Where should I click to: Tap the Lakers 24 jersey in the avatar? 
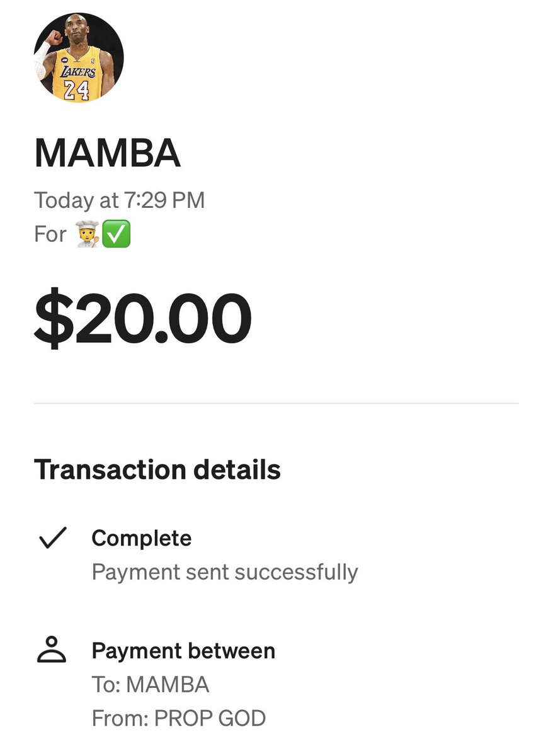77,79
